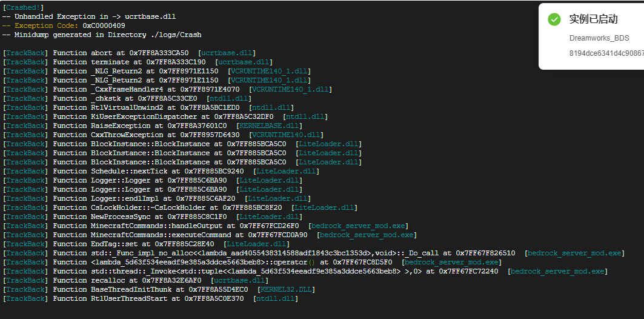Image resolution: width=644 pixels, height=319 pixels.
Task: Click the green success checkmark icon
Action: tap(554, 19)
